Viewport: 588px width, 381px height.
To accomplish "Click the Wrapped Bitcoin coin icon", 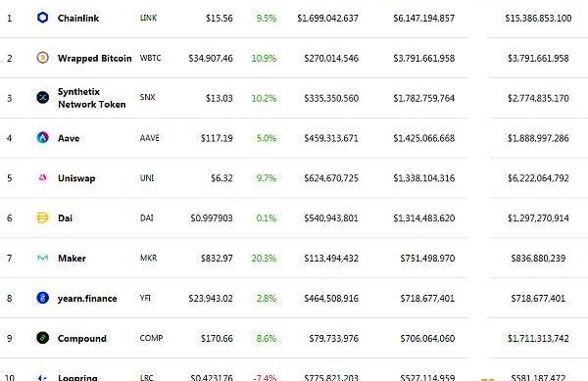I will [43, 58].
